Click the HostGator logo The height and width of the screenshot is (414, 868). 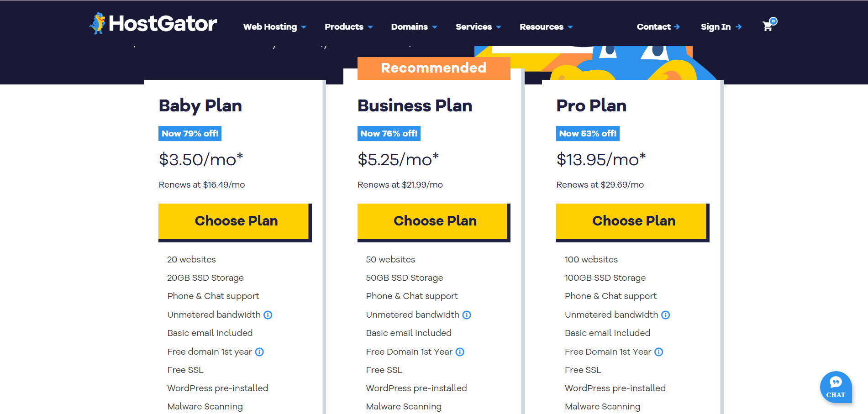tap(153, 24)
